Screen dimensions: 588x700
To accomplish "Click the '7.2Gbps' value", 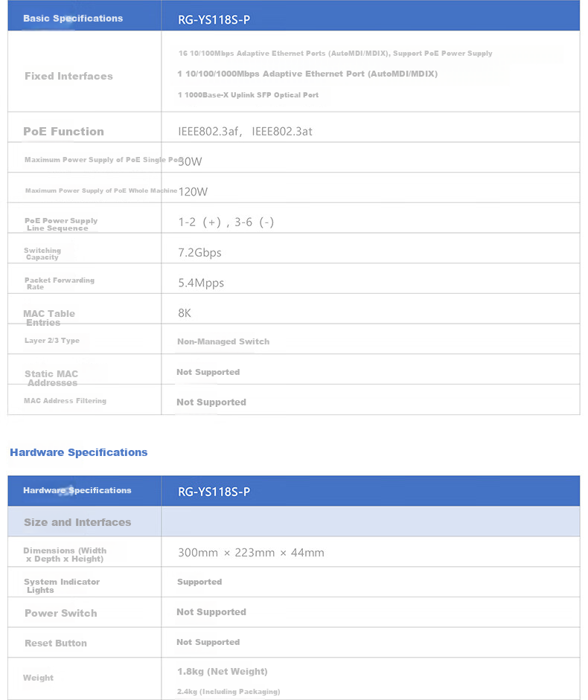I will pos(199,253).
